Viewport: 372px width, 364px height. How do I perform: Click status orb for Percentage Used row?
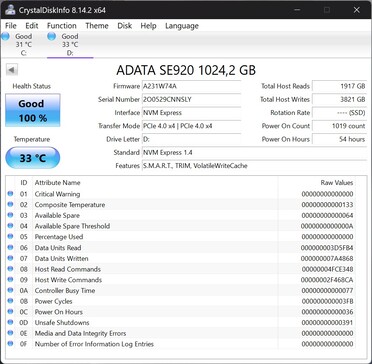[10, 236]
